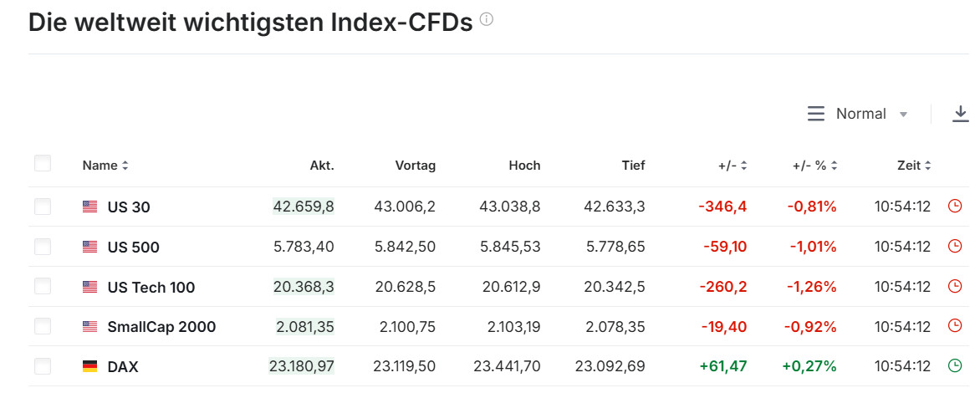Toggle the select-all checkbox in header
The width and height of the screenshot is (980, 393).
(x=43, y=164)
